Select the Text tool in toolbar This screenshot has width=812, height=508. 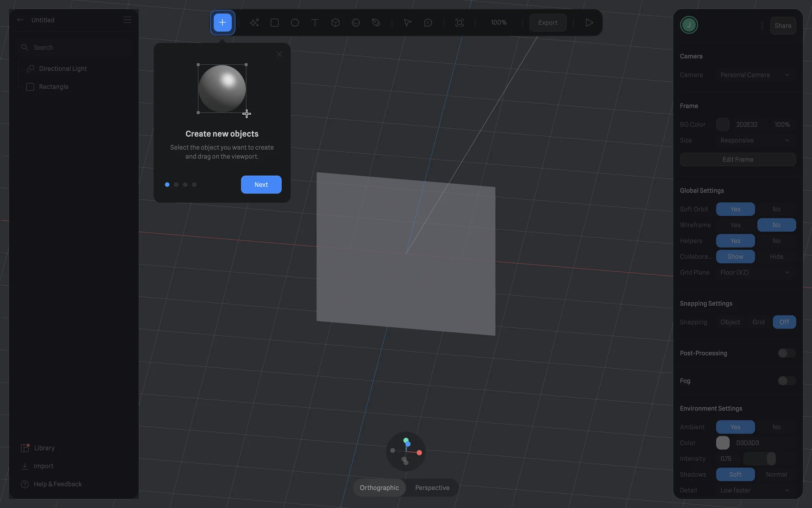(x=315, y=22)
